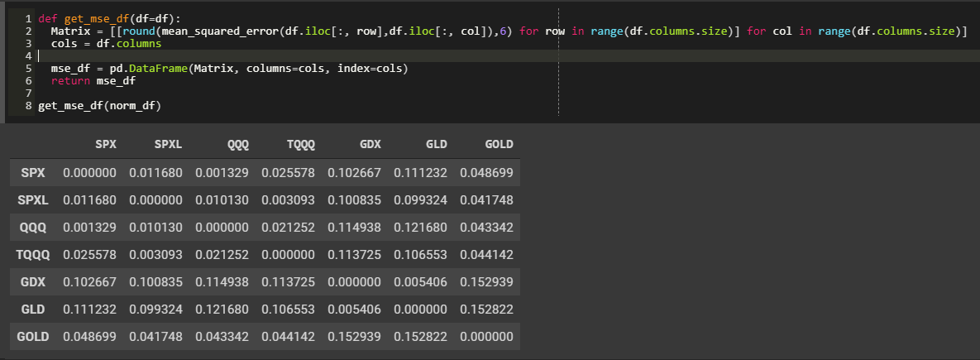
Task: Select 0.106553 in the TQQQ row
Action: click(x=421, y=255)
